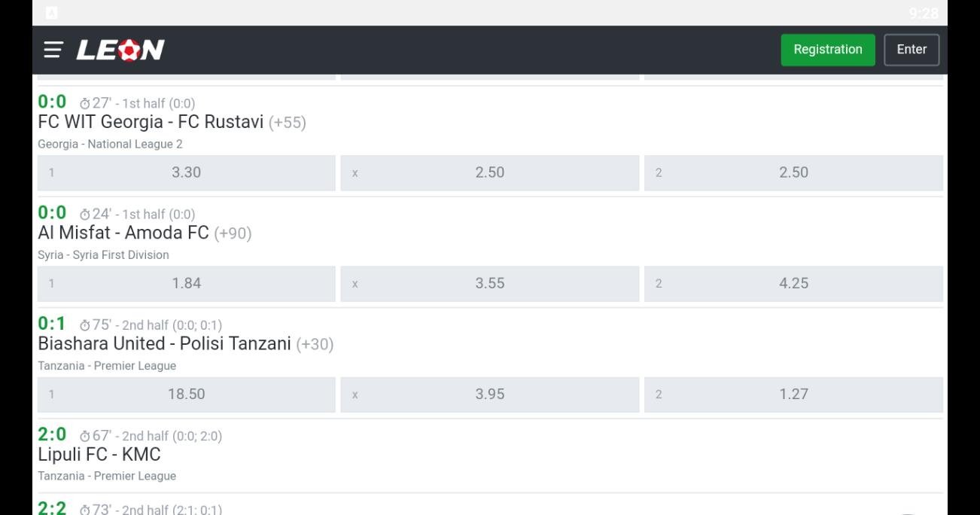Open the hamburger navigation menu
This screenshot has width=980, height=515.
pyautogui.click(x=53, y=50)
